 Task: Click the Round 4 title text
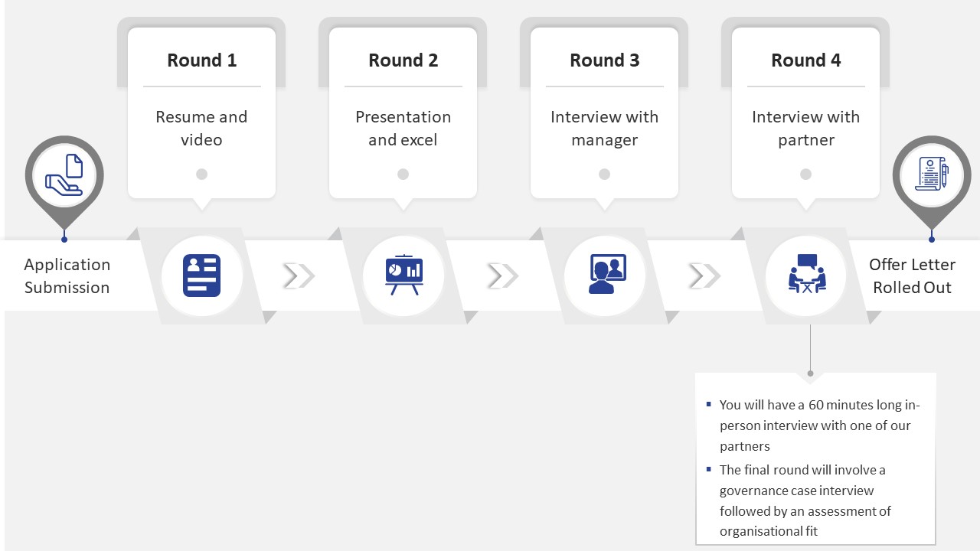[x=806, y=60]
